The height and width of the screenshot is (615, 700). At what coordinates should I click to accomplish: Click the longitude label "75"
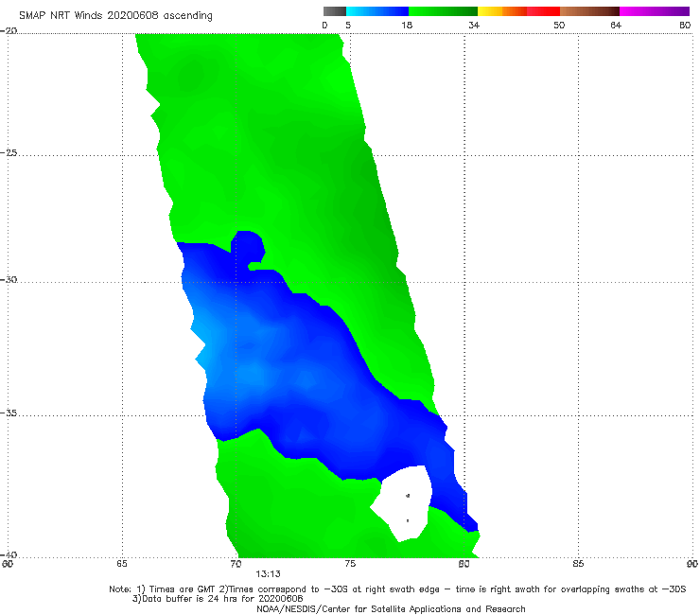point(350,564)
